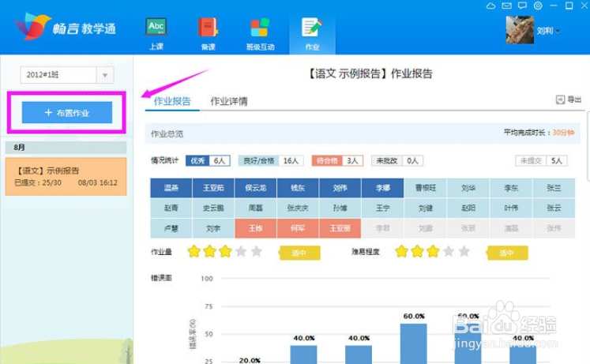Open the 班级互动 class interaction icon
The image size is (590, 364).
(x=260, y=27)
